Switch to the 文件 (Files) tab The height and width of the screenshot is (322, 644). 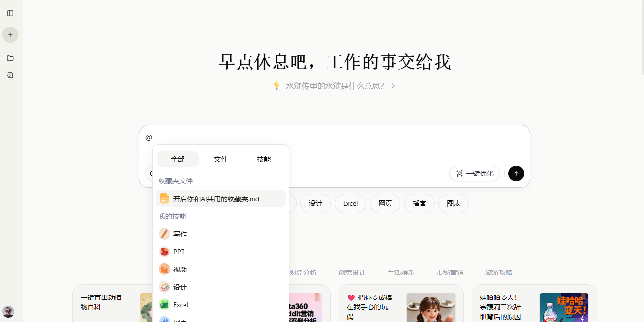(x=221, y=159)
